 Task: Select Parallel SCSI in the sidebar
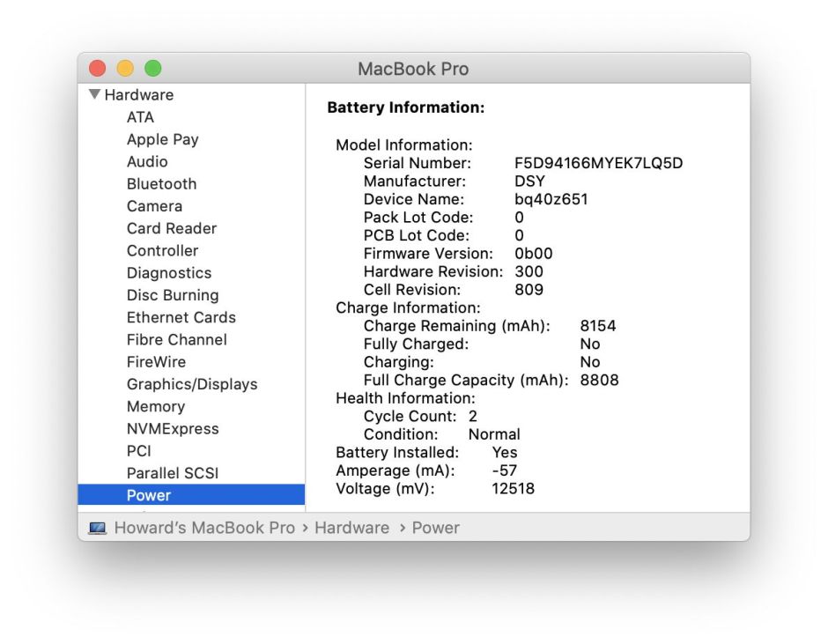171,472
